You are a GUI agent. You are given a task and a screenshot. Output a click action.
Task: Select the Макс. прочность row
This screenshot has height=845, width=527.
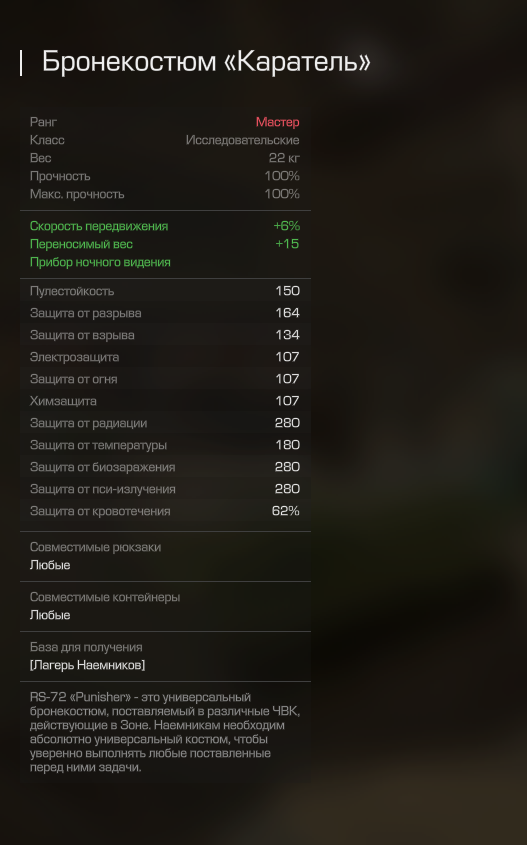coord(165,194)
